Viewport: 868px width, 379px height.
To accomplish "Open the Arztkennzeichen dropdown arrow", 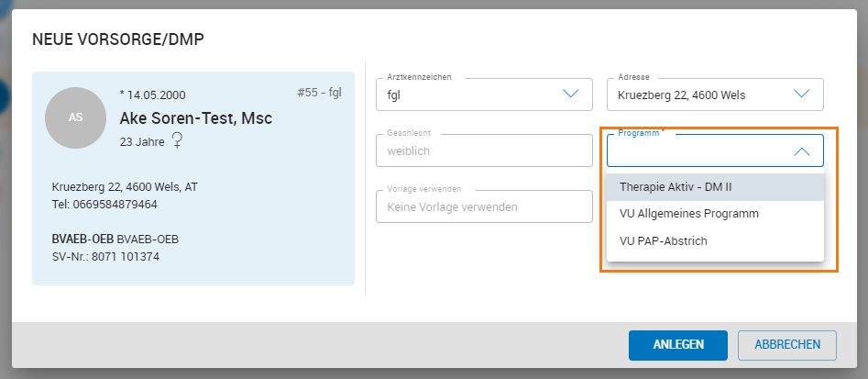I will [x=570, y=94].
